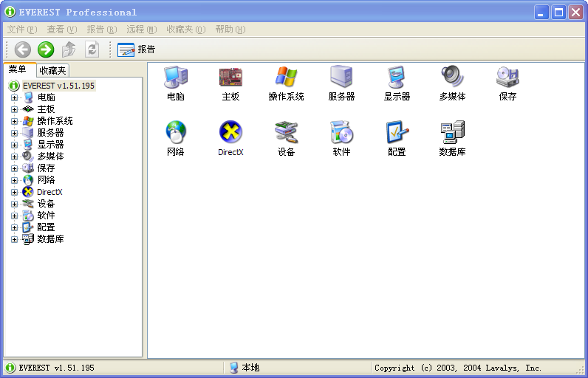Select 主板 in the tree
Image resolution: width=588 pixels, height=378 pixels.
(x=46, y=109)
